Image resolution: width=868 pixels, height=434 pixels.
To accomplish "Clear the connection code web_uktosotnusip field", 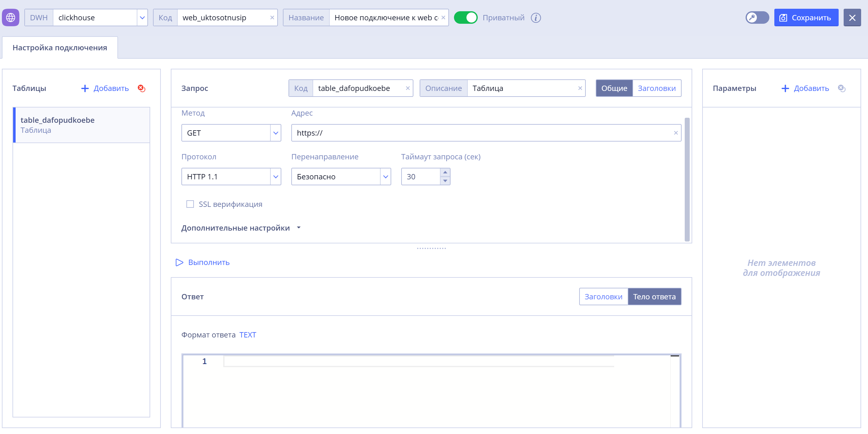I will 272,17.
